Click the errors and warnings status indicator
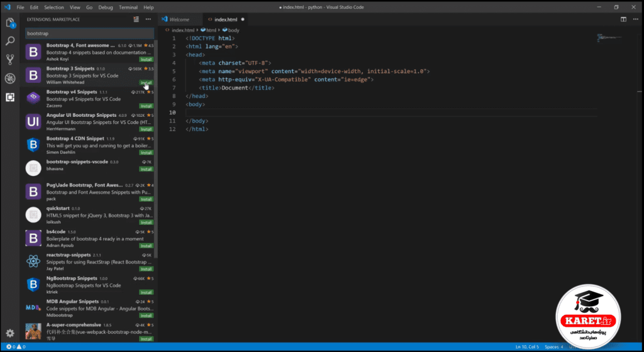Image resolution: width=644 pixels, height=352 pixels. click(x=16, y=347)
